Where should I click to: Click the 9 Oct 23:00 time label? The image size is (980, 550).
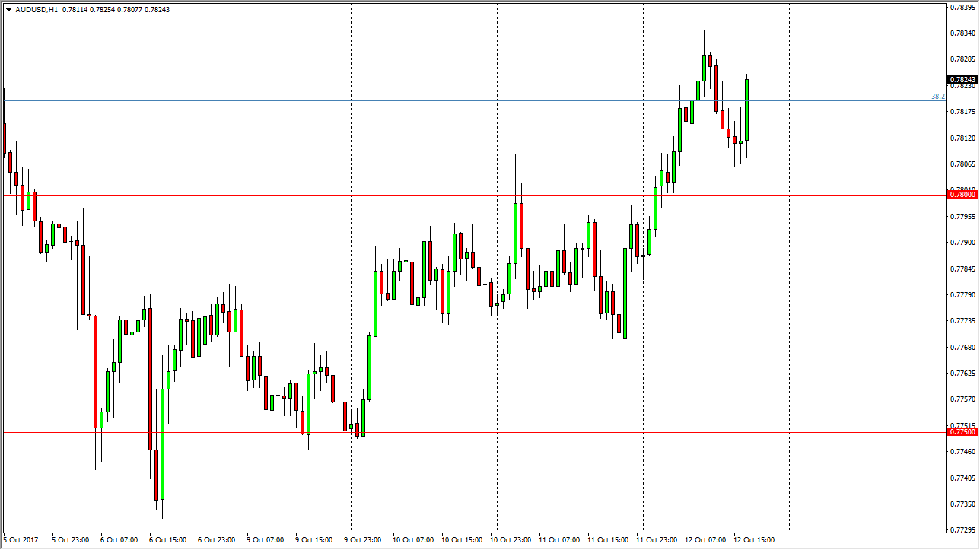[361, 540]
